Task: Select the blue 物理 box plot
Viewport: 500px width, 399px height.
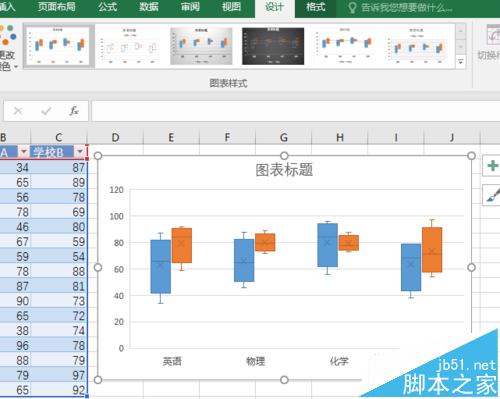Action: coord(244,260)
